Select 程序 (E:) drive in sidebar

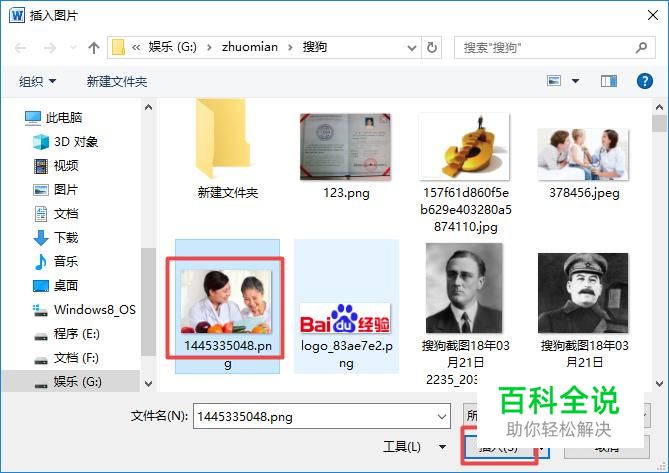tap(67, 334)
